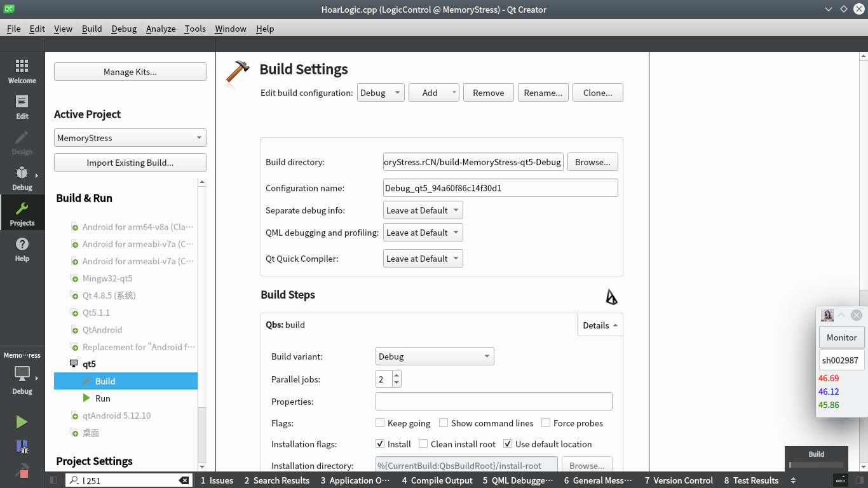
Task: Click the Rename configuration button
Action: click(543, 93)
